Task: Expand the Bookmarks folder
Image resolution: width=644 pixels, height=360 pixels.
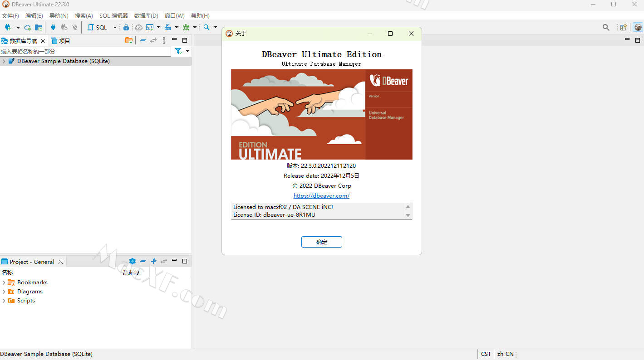Action: 4,282
